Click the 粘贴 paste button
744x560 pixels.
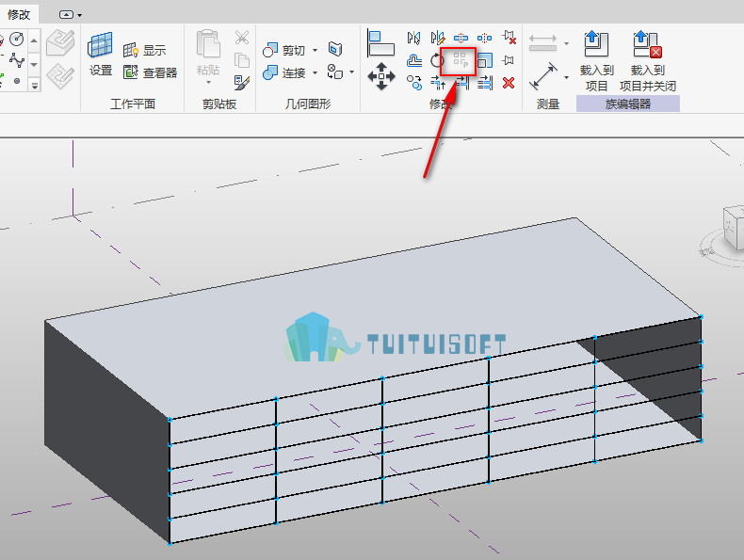(208, 53)
